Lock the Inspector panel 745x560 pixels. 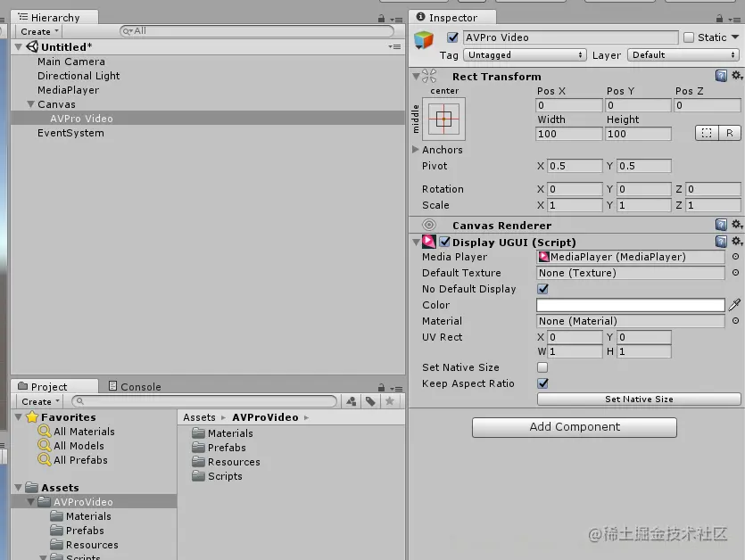719,19
